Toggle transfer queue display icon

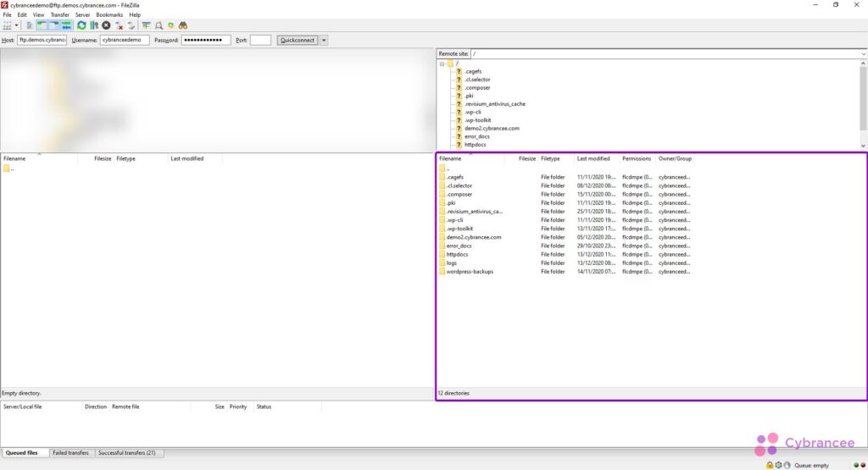pyautogui.click(x=66, y=25)
